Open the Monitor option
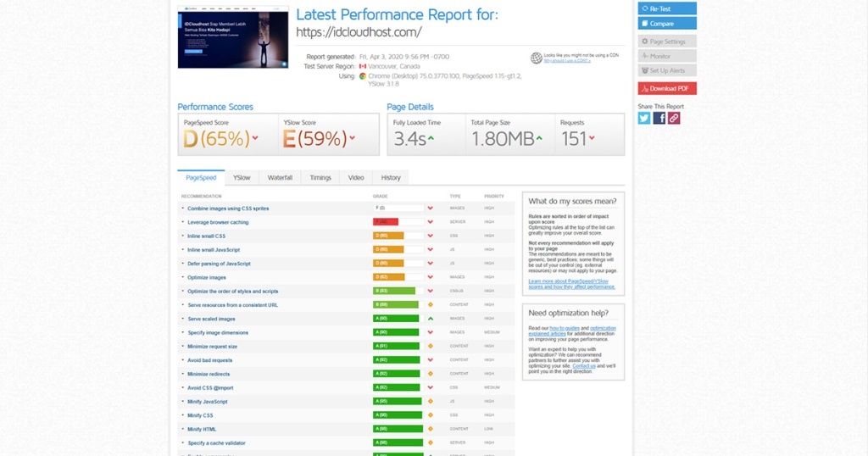Viewport: 868px width, 456px height. [667, 56]
